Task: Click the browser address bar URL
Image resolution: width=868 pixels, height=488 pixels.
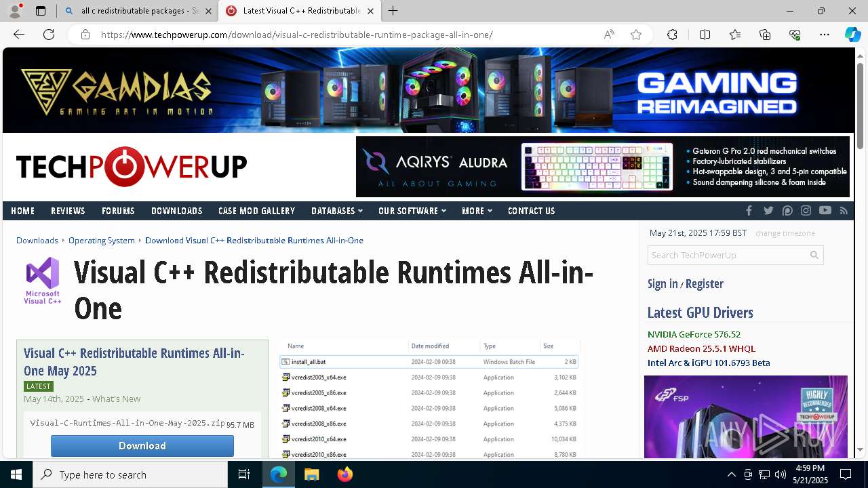Action: (297, 35)
